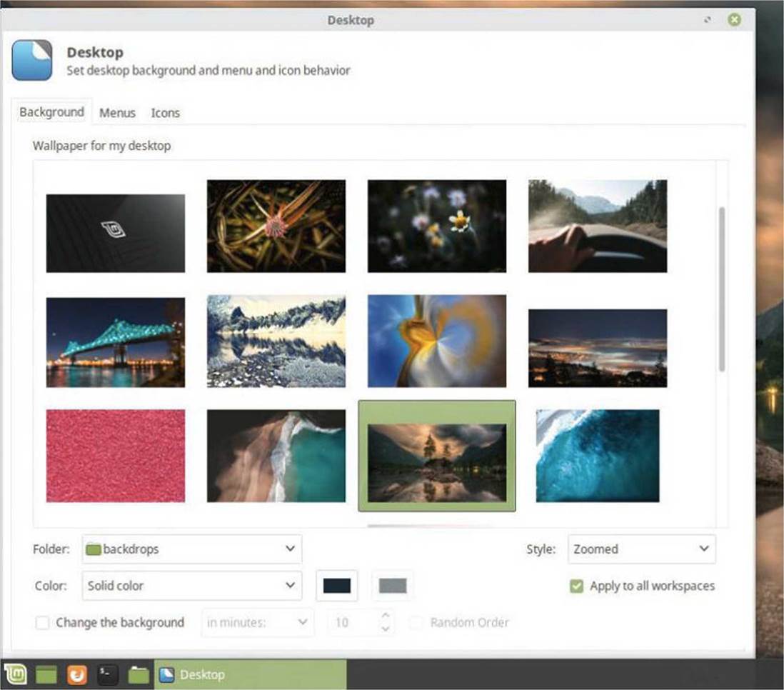Enable Change the background checkbox

(x=43, y=623)
